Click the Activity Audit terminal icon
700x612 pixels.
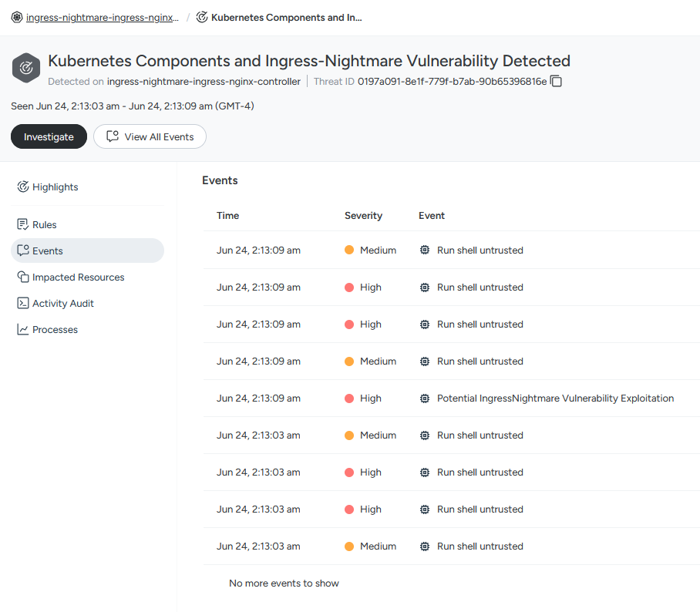(23, 303)
